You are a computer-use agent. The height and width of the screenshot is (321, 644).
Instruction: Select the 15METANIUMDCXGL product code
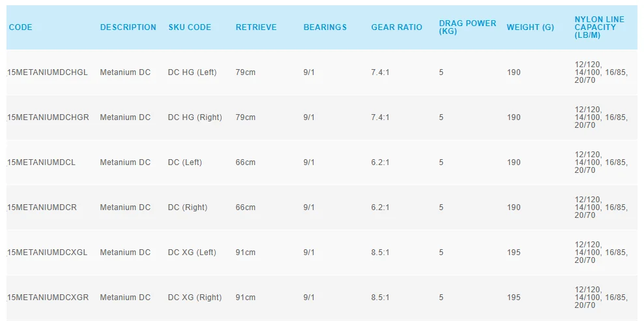[48, 252]
